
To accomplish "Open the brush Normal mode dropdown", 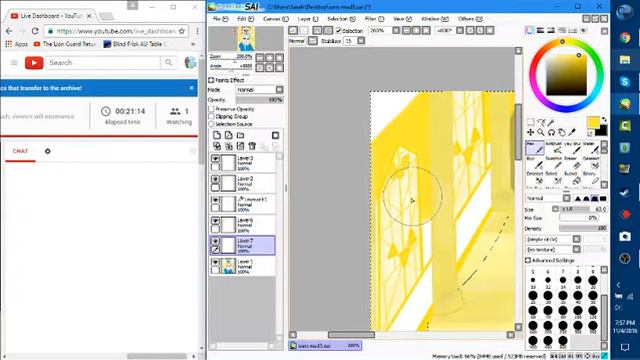I will click(567, 198).
